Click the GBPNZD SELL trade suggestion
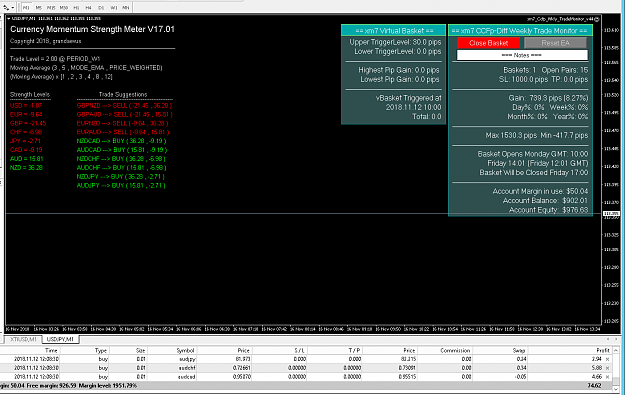This screenshot has height=395, width=625. (x=124, y=106)
